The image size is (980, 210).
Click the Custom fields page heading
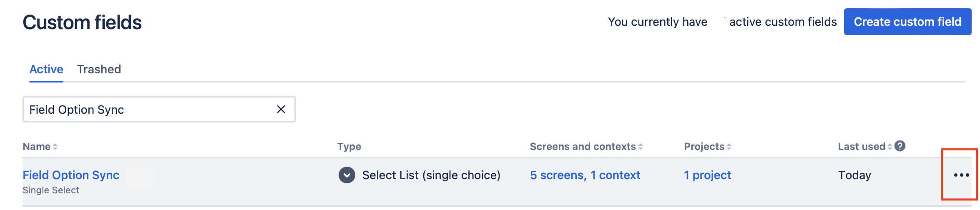(82, 22)
